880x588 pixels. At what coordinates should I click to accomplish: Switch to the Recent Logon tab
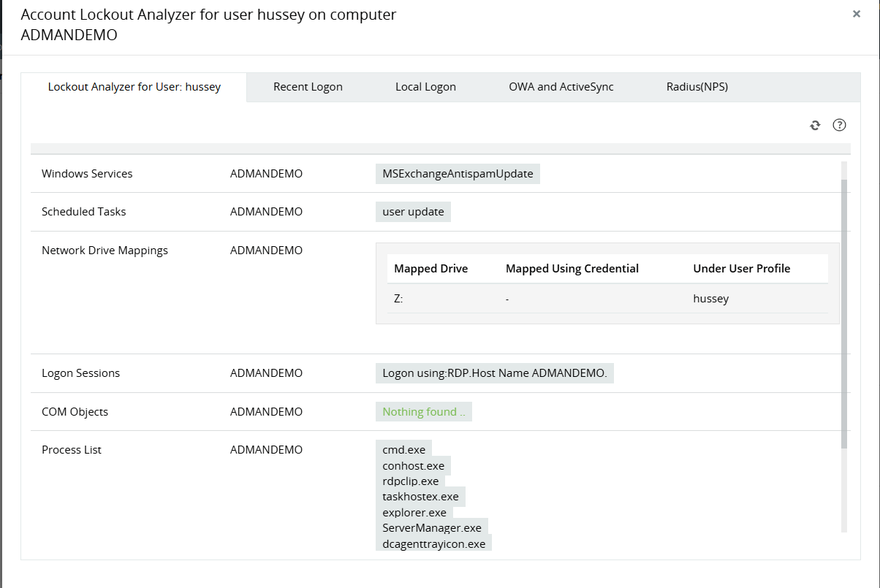(308, 86)
